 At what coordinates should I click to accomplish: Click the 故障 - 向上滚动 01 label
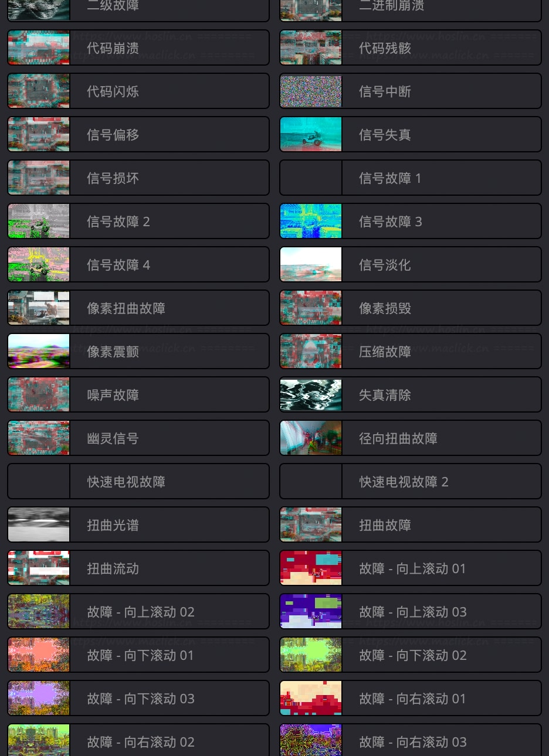(x=412, y=568)
